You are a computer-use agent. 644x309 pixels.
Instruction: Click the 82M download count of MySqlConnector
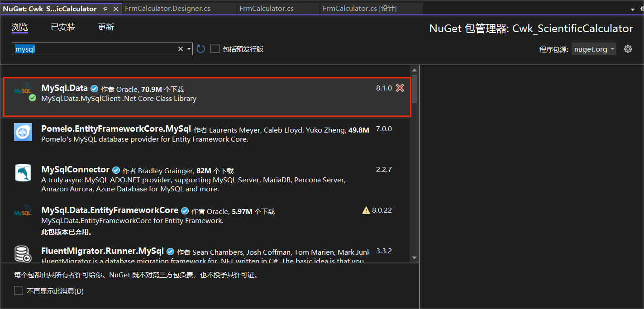click(204, 171)
